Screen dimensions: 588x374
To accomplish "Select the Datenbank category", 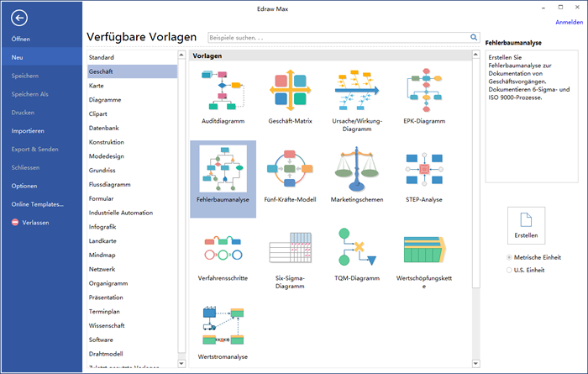I will (x=132, y=128).
